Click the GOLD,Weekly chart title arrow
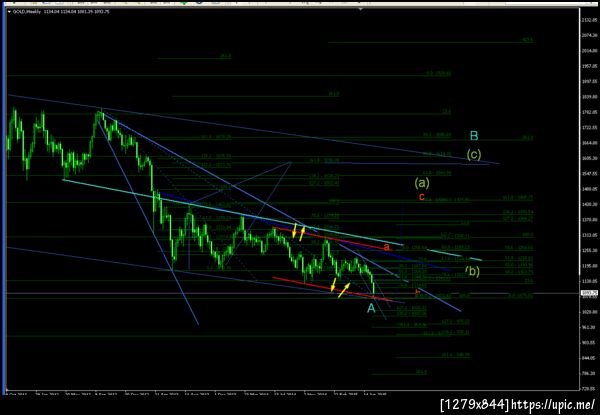Viewport: 600px width, 415px height. point(9,11)
